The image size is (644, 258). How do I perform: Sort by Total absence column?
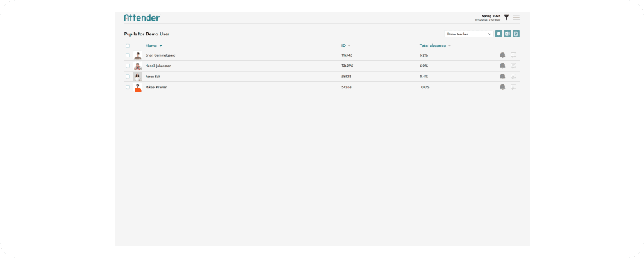(433, 46)
